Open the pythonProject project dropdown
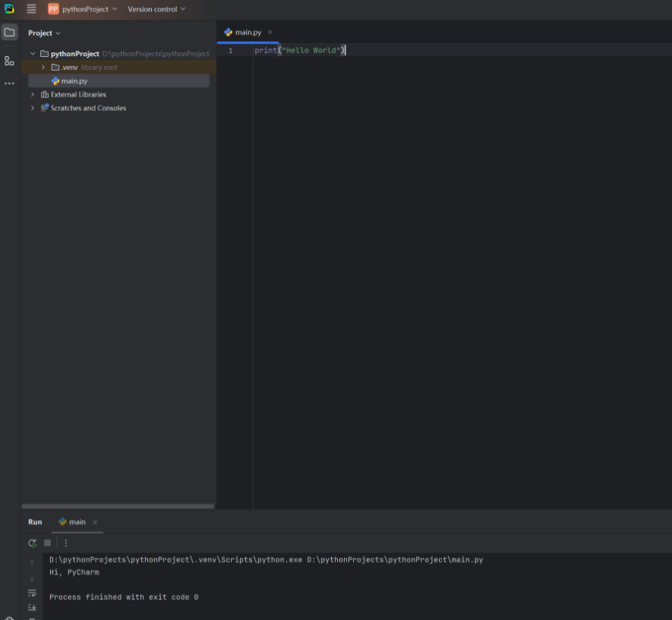 click(82, 9)
